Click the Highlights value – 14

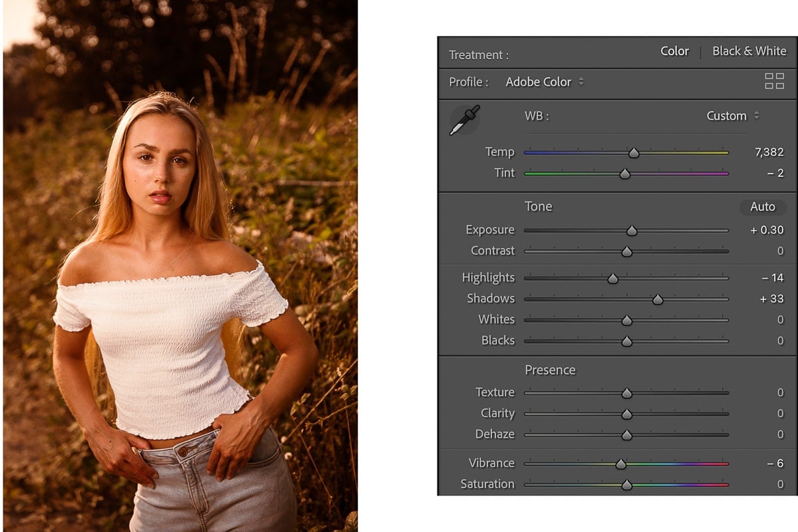point(773,278)
